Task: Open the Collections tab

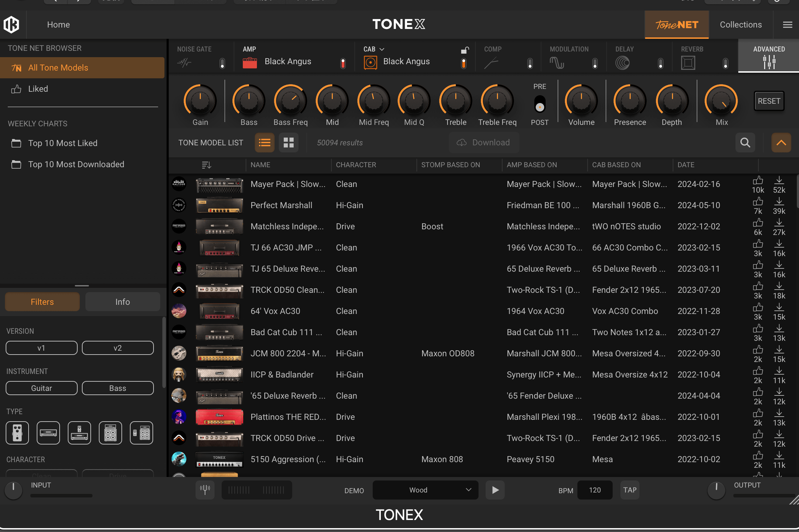Action: tap(740, 25)
